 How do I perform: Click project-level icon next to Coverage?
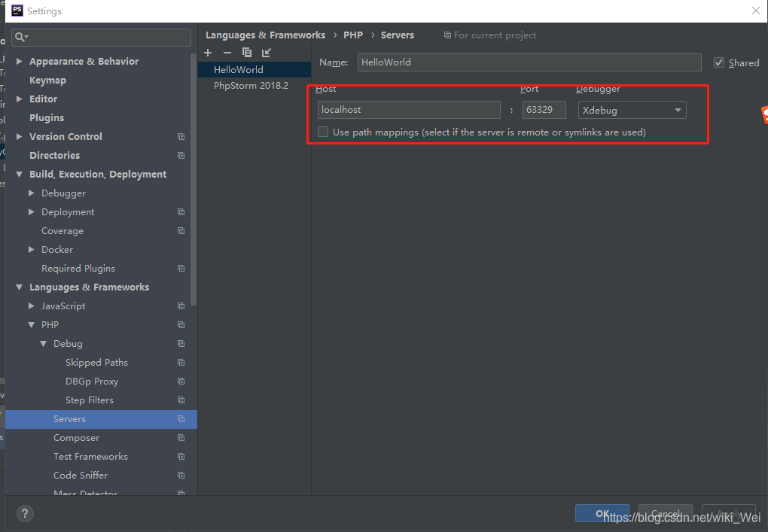(181, 231)
